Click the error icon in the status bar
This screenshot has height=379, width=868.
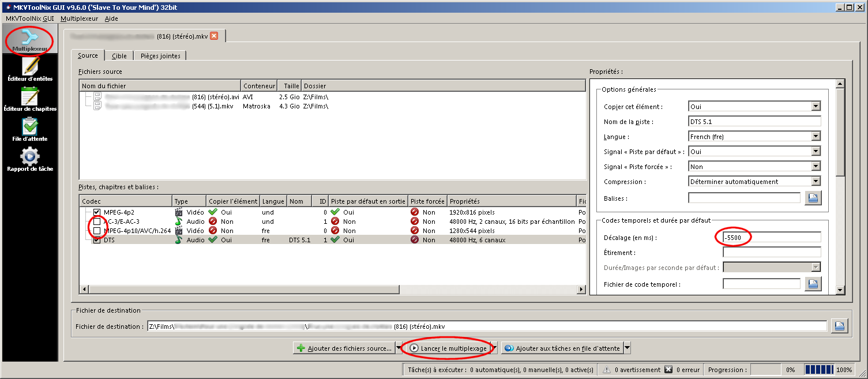pos(668,370)
